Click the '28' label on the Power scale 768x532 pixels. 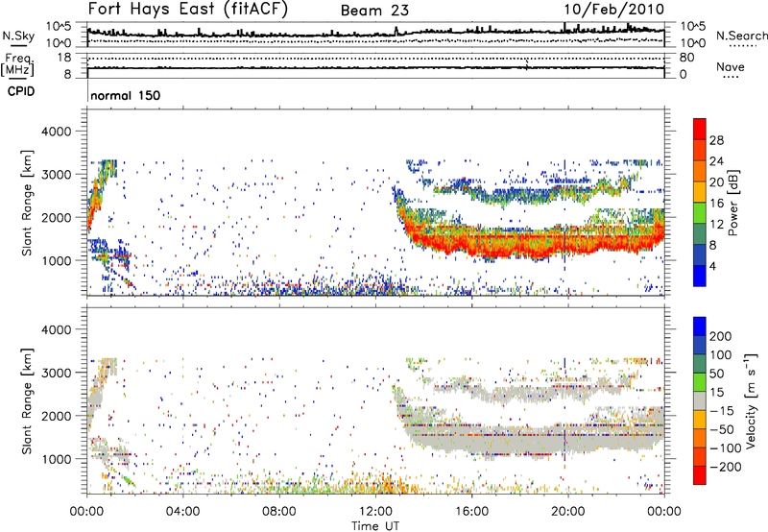(716, 140)
